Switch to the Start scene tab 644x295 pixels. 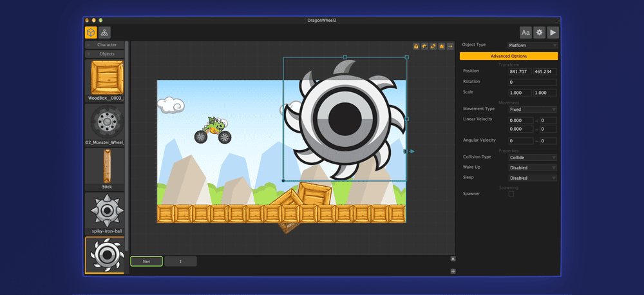[x=146, y=262]
